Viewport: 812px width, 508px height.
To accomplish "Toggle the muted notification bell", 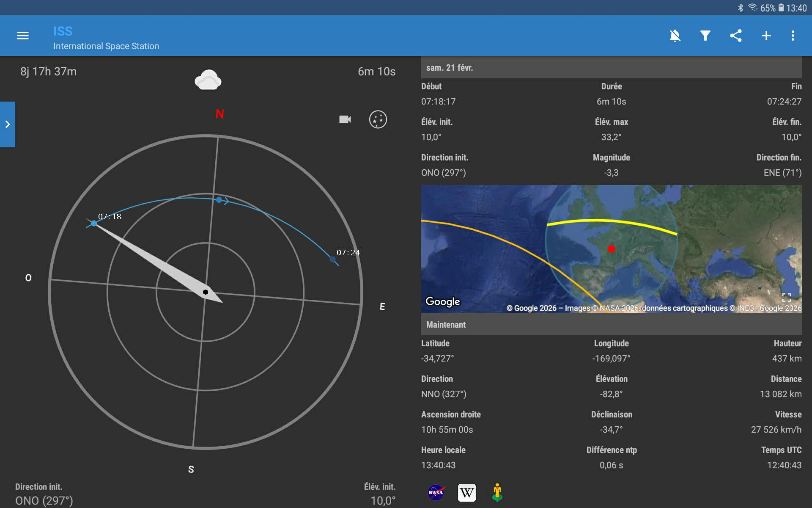I will 675,36.
